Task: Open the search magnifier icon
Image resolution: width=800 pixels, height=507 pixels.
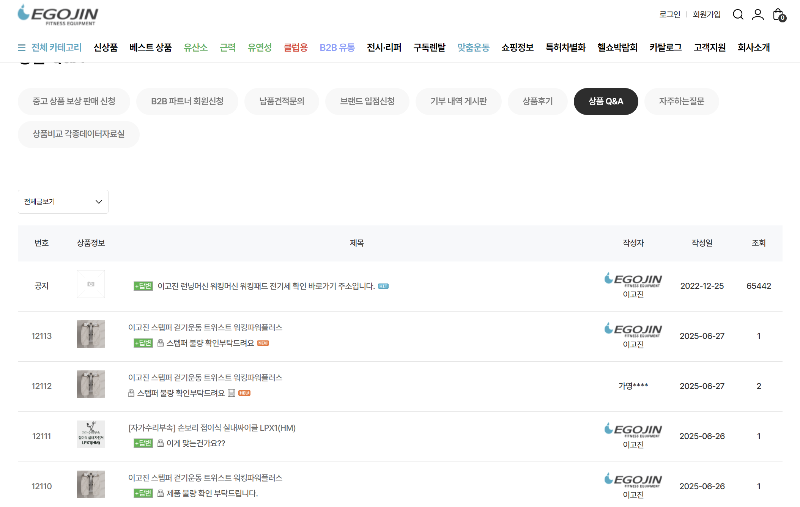Action: [x=738, y=14]
